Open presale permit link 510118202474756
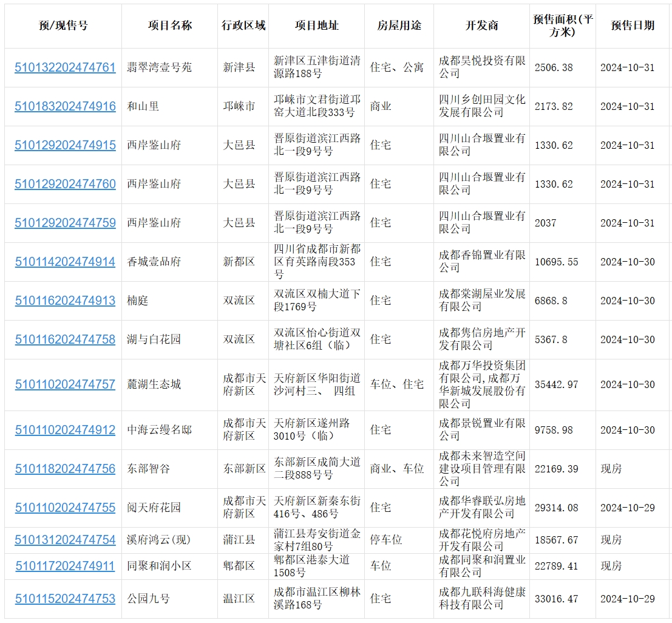672x623 pixels. tap(65, 469)
